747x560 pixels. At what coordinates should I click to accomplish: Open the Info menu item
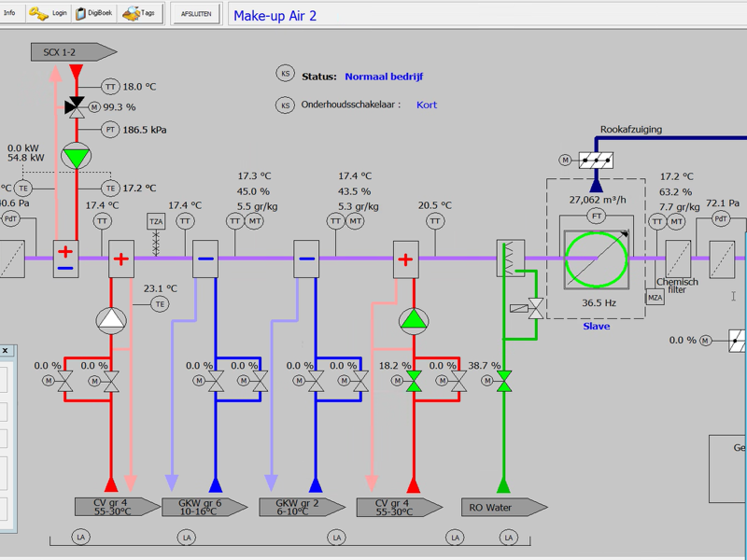[x=9, y=13]
